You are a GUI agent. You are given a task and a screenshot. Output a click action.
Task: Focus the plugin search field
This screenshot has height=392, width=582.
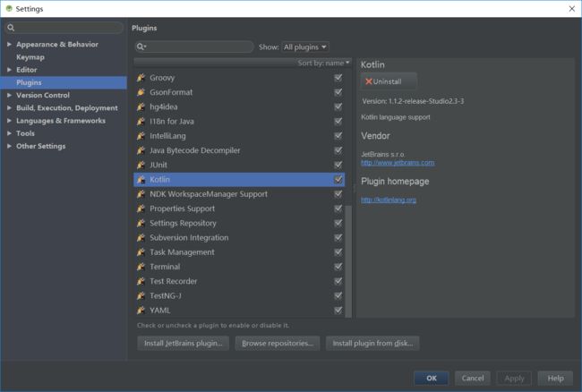coord(194,47)
